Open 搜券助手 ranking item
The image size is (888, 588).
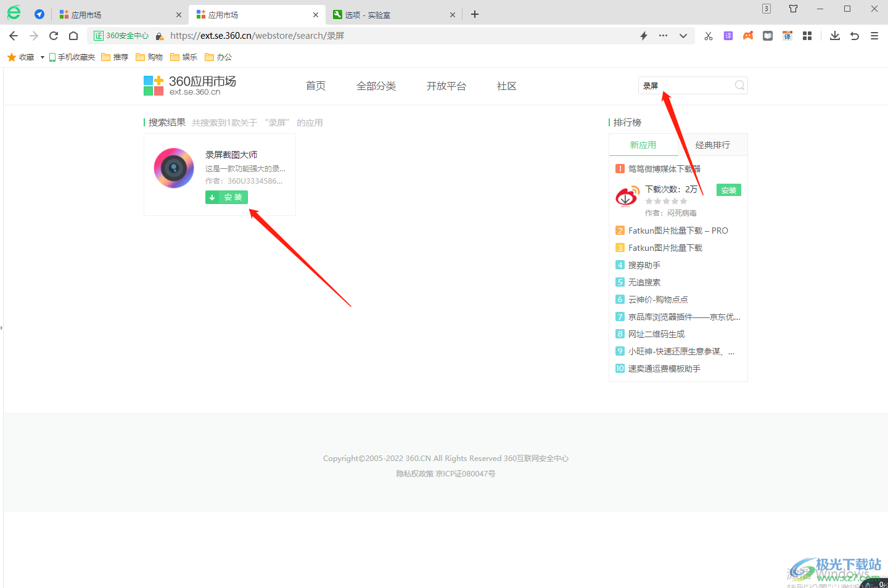point(644,265)
